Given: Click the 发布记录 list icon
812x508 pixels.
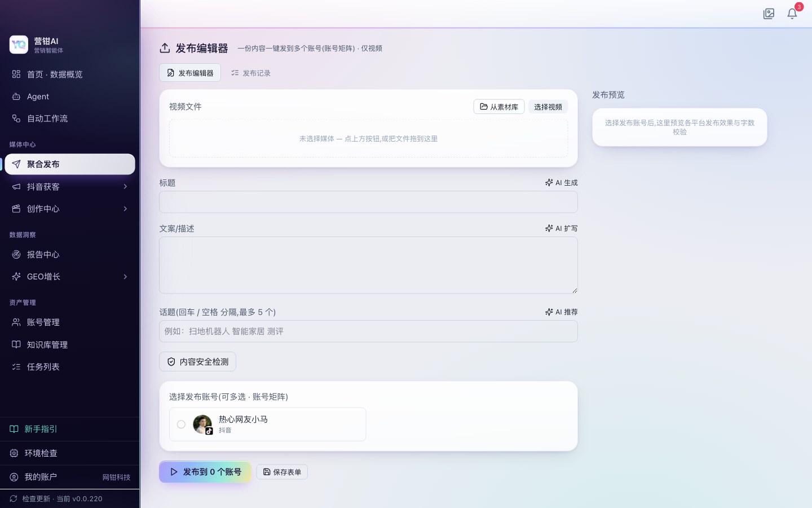Looking at the screenshot, I should pos(235,73).
